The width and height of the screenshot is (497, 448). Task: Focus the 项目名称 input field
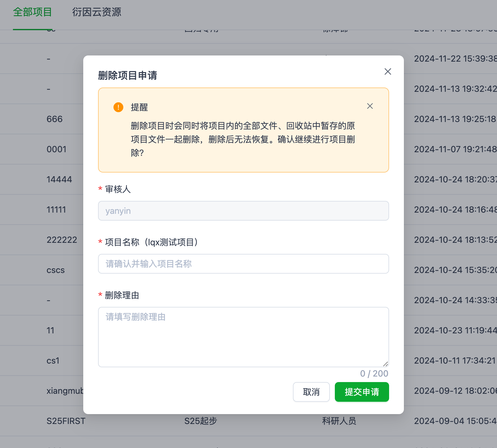tap(243, 264)
